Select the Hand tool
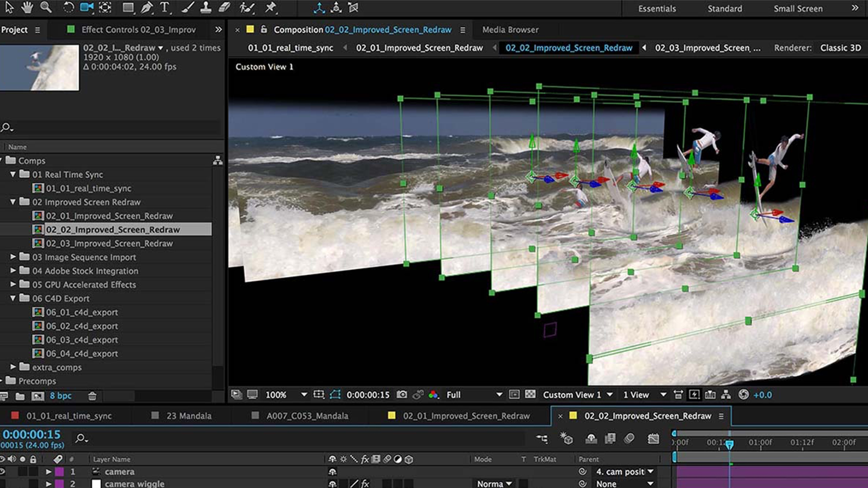 coord(27,7)
